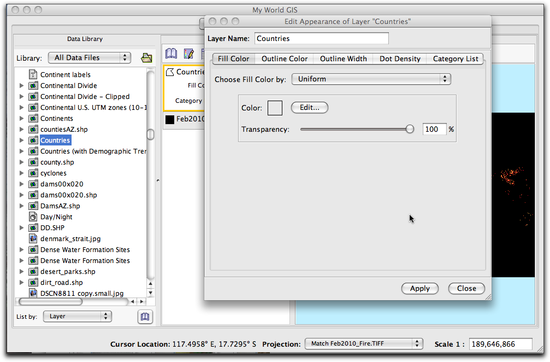Click the Scale value field
The width and height of the screenshot is (550, 362).
pyautogui.click(x=501, y=344)
